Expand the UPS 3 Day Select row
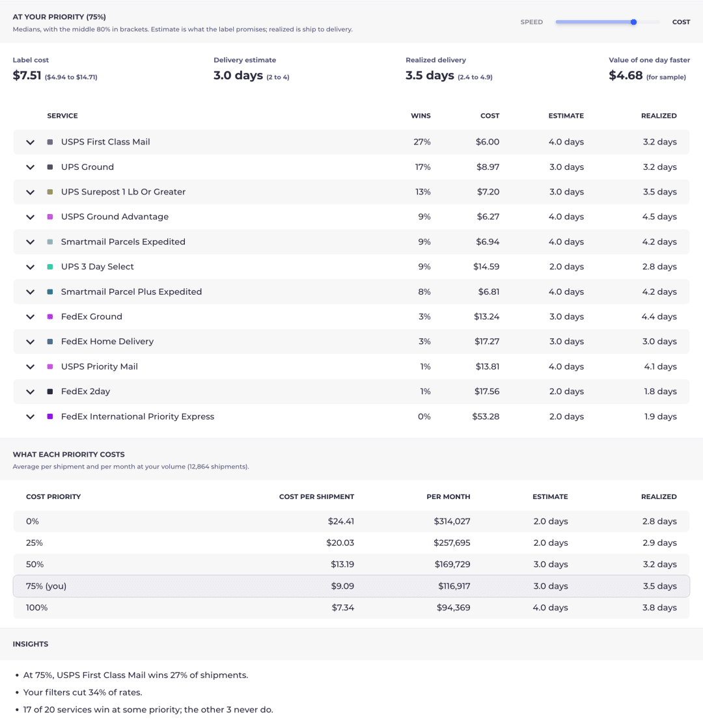 30,267
